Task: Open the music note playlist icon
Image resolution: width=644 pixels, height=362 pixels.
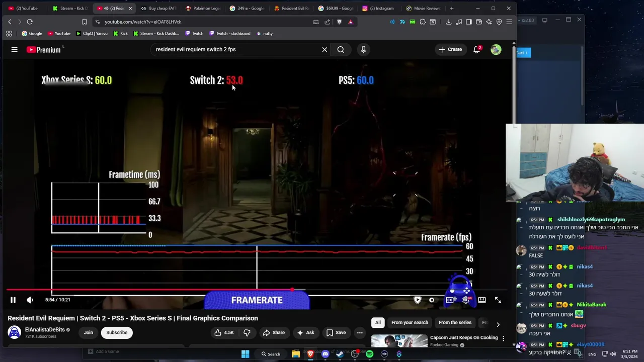Action: point(459,22)
